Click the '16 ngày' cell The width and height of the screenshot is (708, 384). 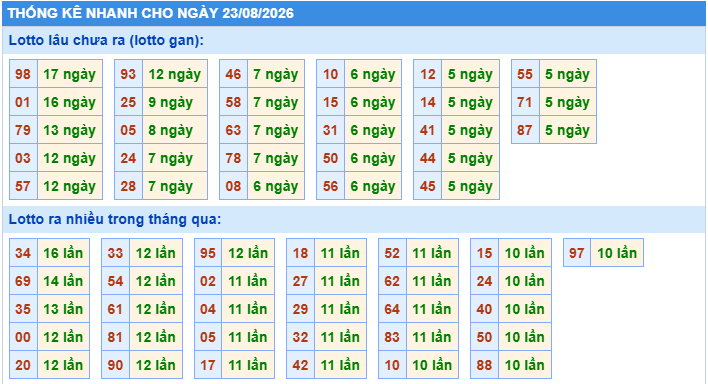70,102
